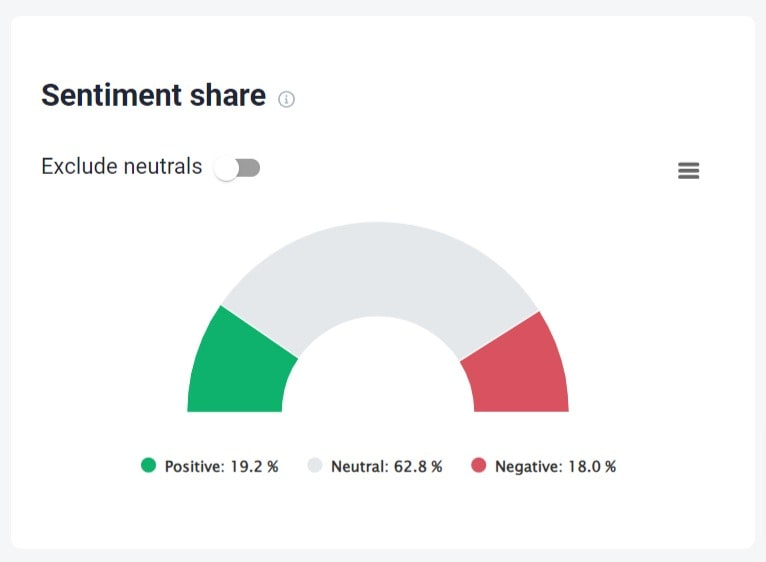Click the white knob of the neutrals toggle
This screenshot has height=562, width=766.
[226, 169]
